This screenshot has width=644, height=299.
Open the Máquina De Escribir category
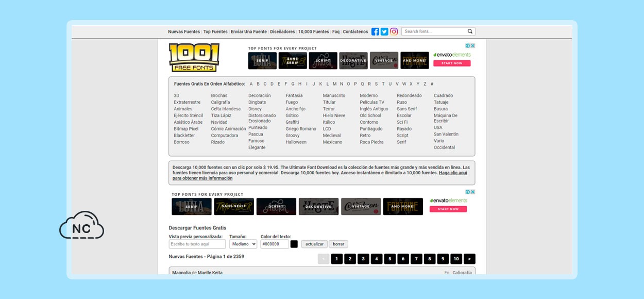(x=446, y=118)
